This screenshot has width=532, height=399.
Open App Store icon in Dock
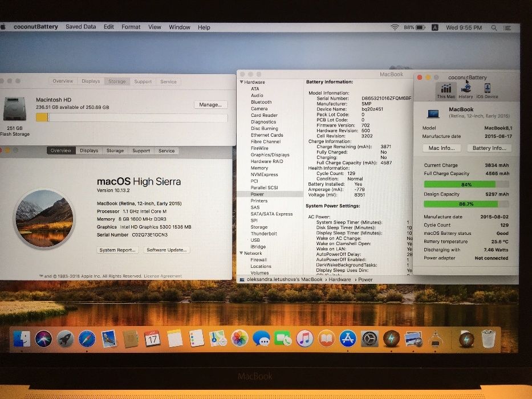point(348,339)
